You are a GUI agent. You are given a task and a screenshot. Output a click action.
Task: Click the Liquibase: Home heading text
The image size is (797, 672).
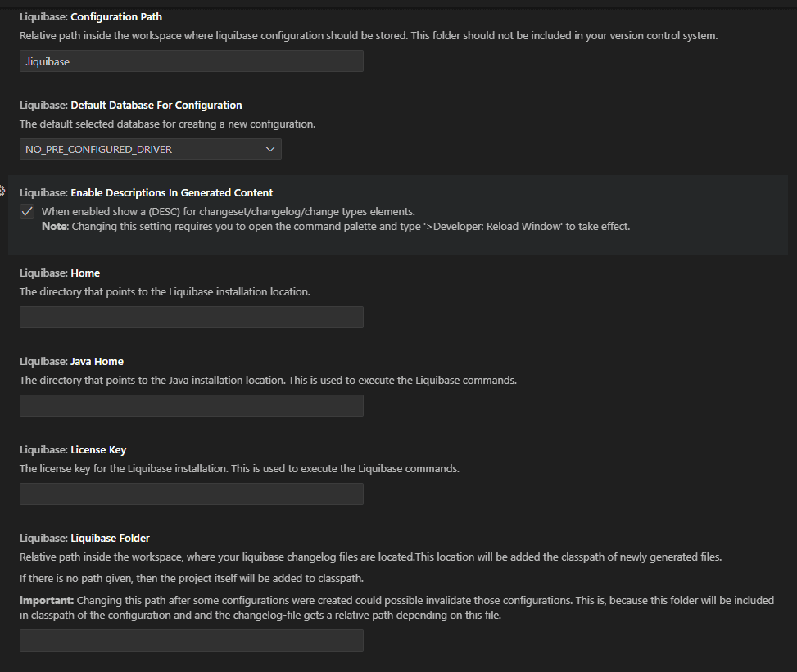(59, 273)
